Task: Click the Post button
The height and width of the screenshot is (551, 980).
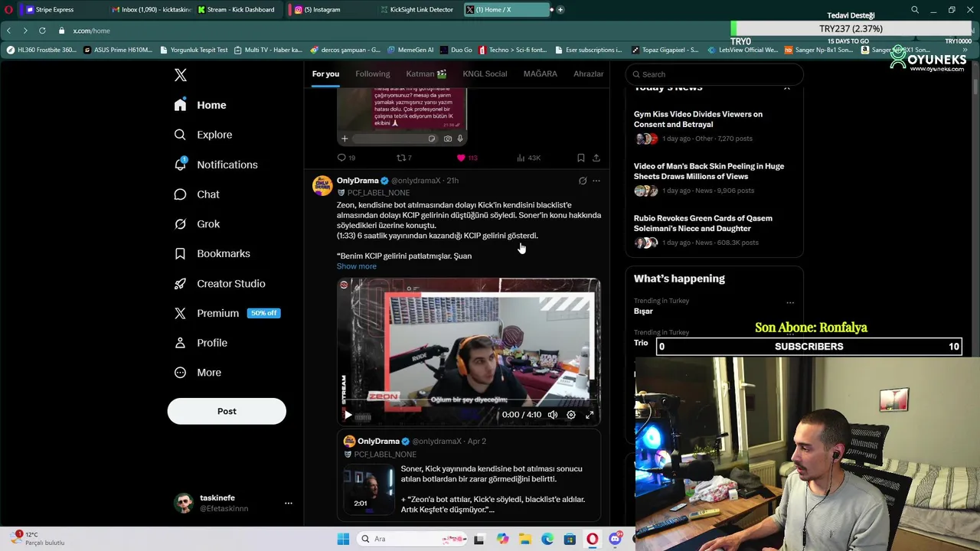Action: click(x=227, y=411)
